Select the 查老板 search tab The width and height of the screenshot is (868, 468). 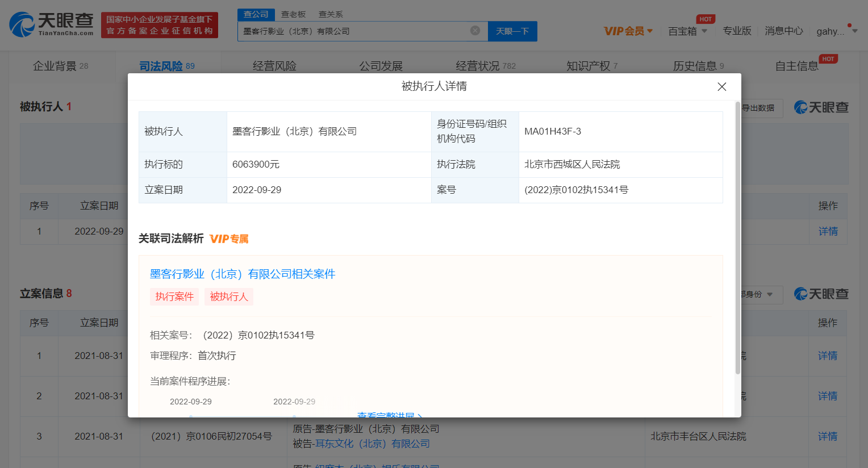tap(294, 14)
